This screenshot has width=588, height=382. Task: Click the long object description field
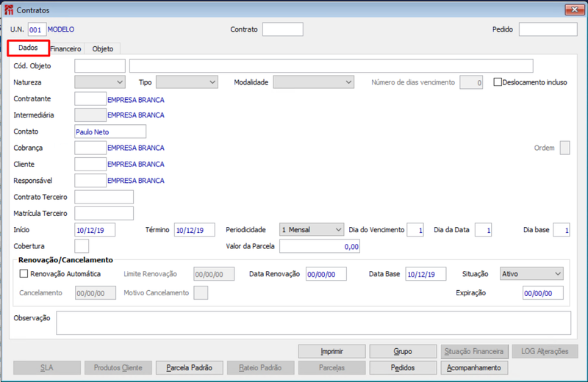click(331, 65)
